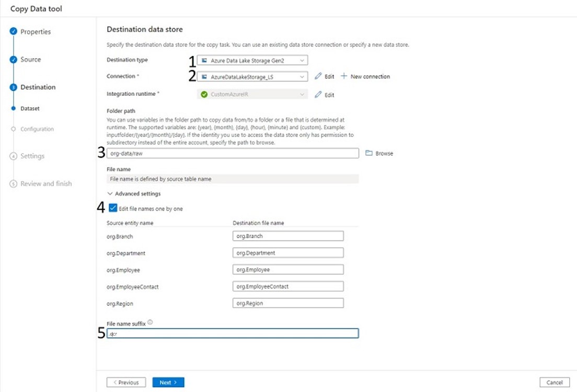Go to the Settings step

(32, 156)
